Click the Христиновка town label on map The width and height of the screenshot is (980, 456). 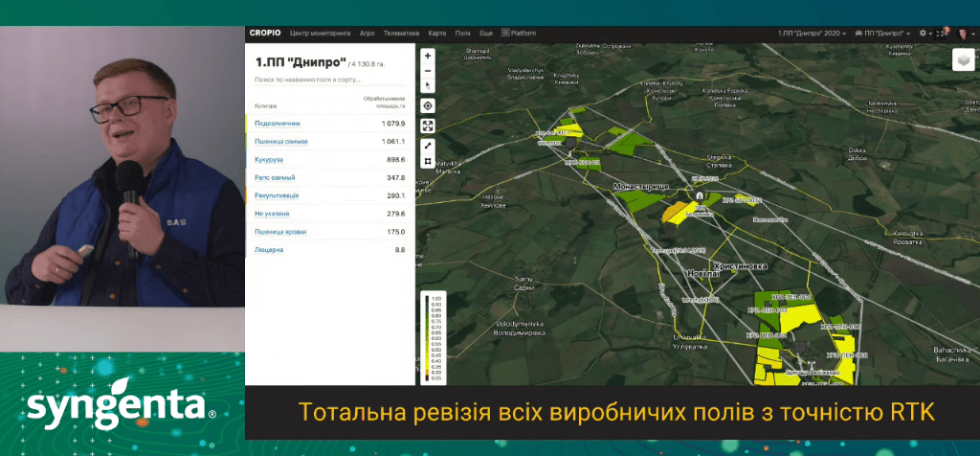[x=740, y=266]
